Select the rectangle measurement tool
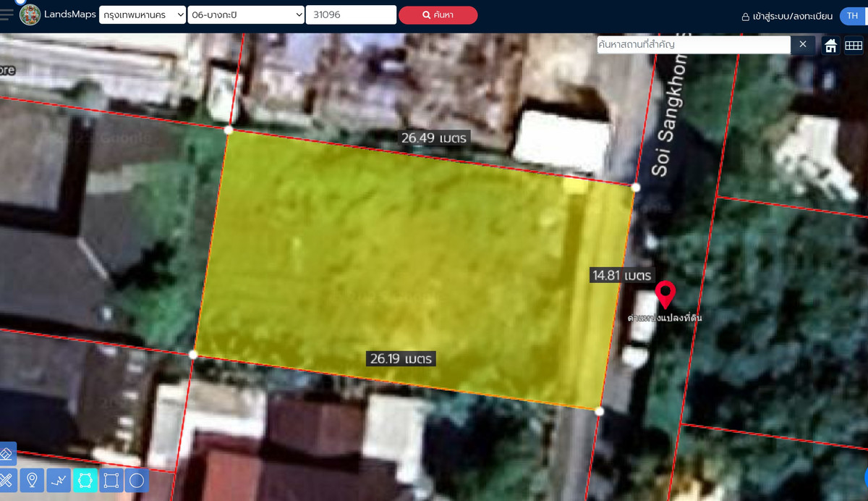Viewport: 868px width, 501px height. click(111, 480)
